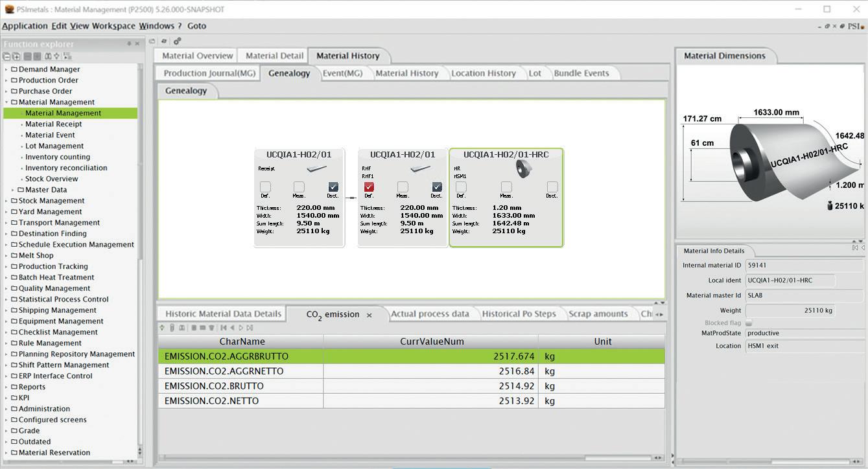The width and height of the screenshot is (868, 469).
Task: Open the Location History tab
Action: (x=484, y=73)
